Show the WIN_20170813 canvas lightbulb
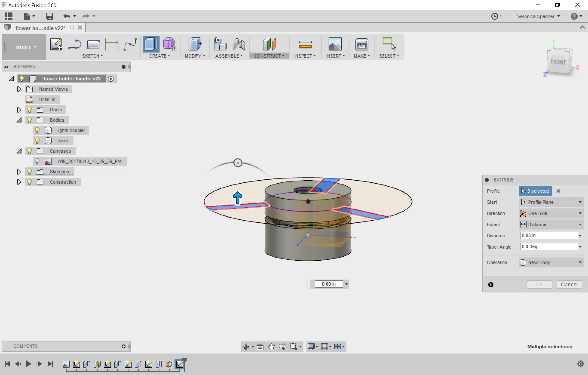The image size is (588, 375). 37,161
